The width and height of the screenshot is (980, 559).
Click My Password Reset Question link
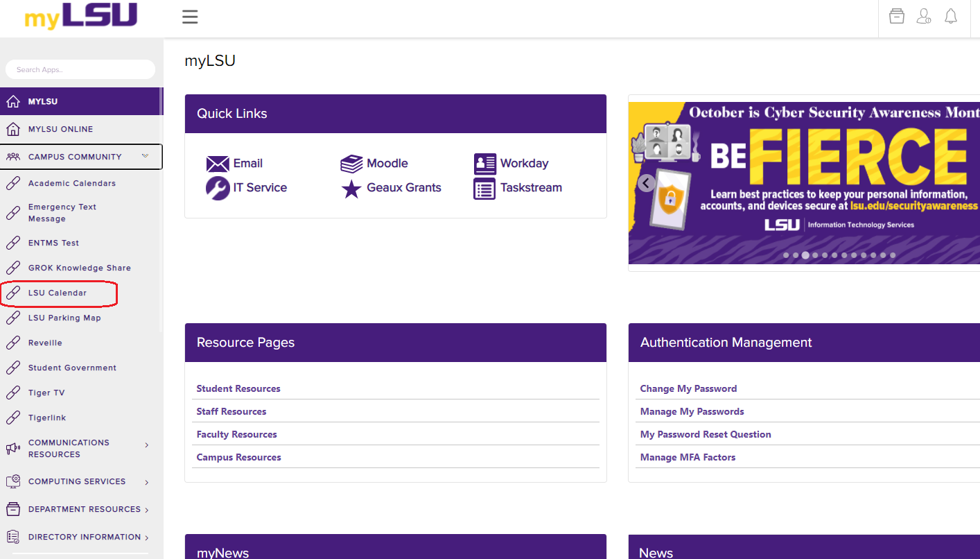coord(706,434)
